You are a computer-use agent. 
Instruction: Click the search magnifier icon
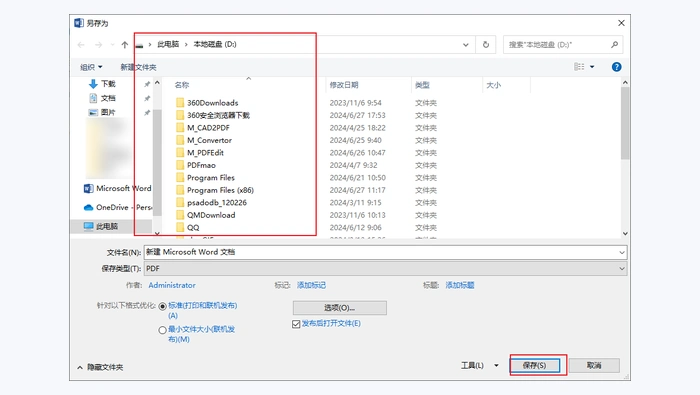(614, 45)
